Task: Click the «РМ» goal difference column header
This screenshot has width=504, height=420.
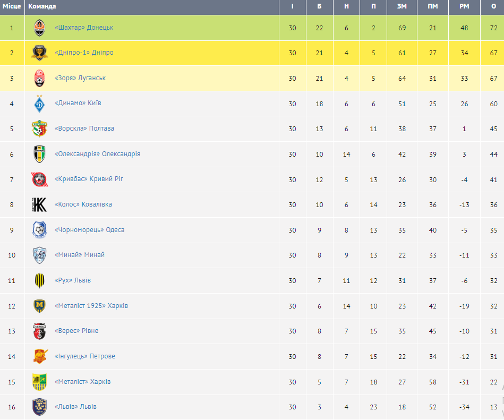Action: [x=464, y=6]
